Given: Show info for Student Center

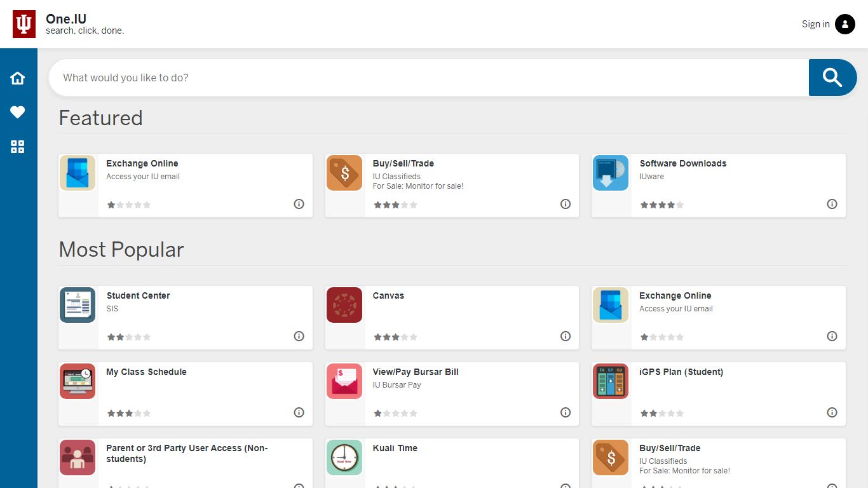Looking at the screenshot, I should 299,336.
